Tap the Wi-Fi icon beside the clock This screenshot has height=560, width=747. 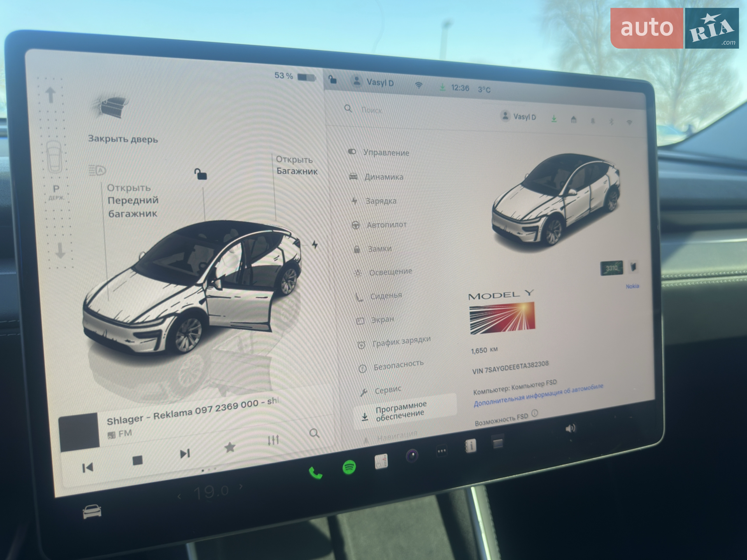(x=419, y=85)
